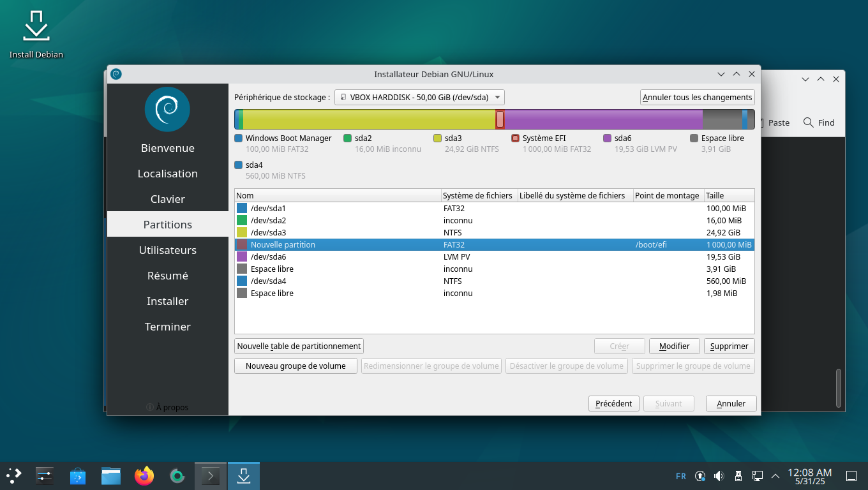Select the gray free space segment in disk bar
The width and height of the screenshot is (868, 490).
coord(722,119)
